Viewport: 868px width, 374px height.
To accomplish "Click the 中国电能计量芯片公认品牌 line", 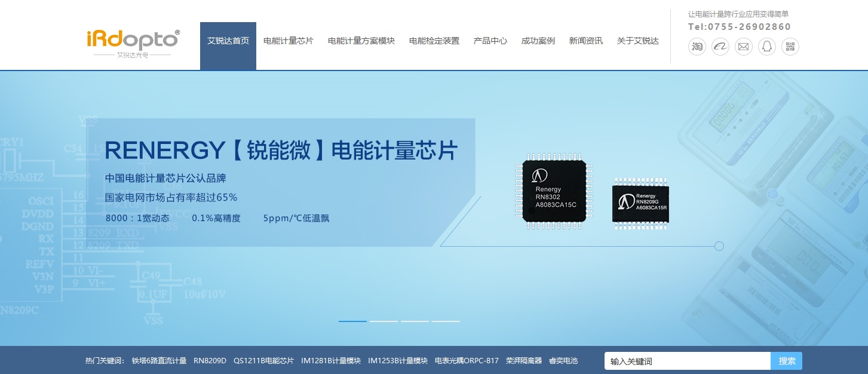I will [x=165, y=178].
